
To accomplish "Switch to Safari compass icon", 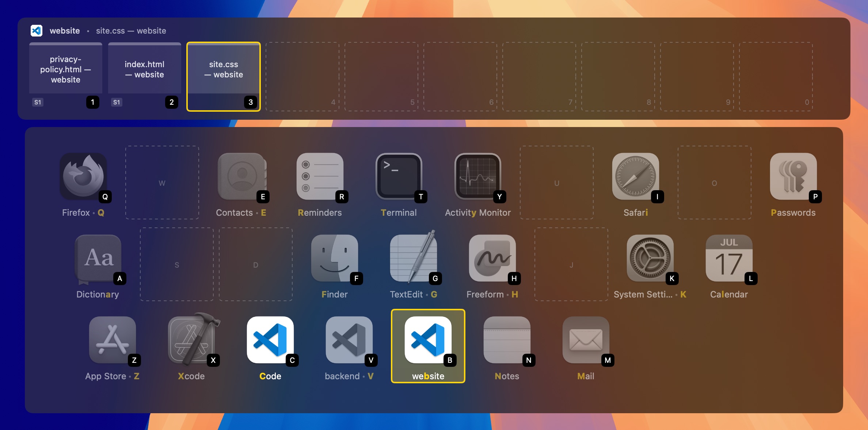I will (x=636, y=176).
